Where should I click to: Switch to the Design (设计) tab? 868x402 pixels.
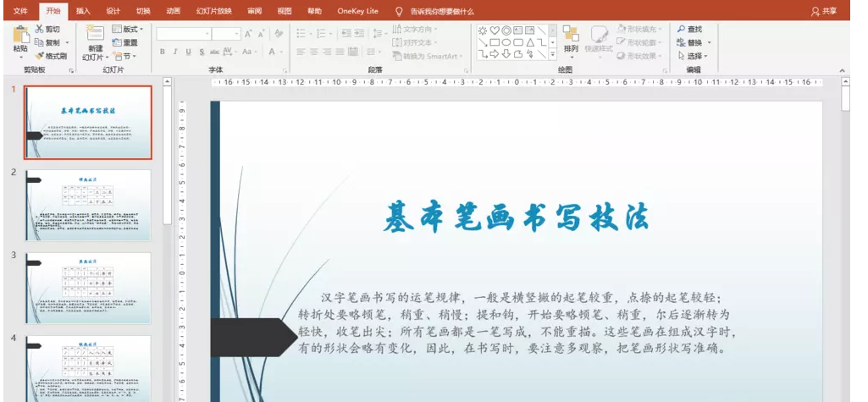[x=113, y=11]
